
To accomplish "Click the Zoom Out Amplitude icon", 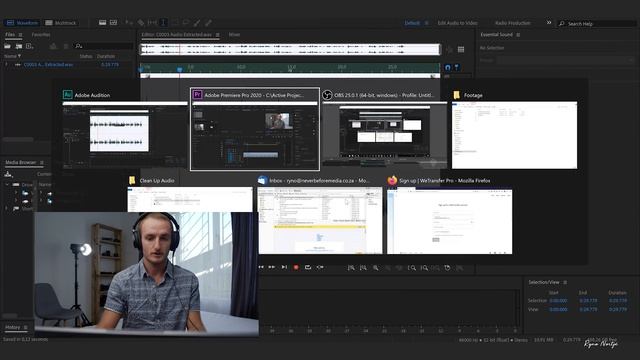I will 363,268.
